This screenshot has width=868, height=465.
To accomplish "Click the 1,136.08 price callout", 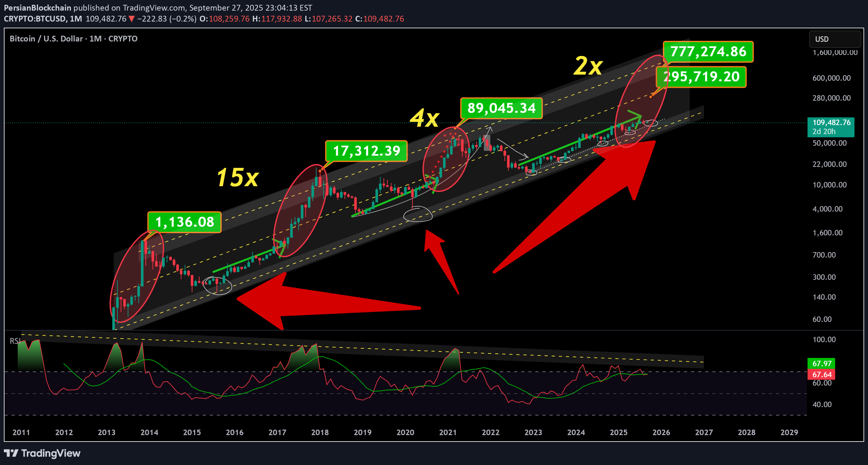I will (184, 222).
